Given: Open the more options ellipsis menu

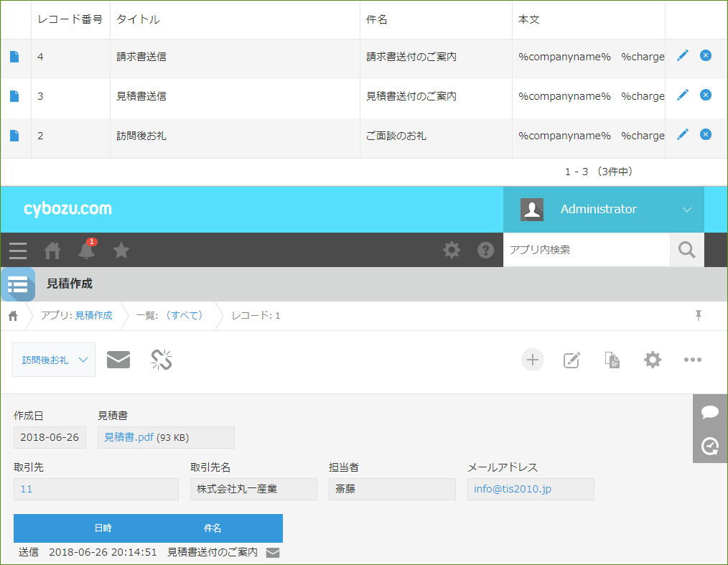Looking at the screenshot, I should pos(692,360).
